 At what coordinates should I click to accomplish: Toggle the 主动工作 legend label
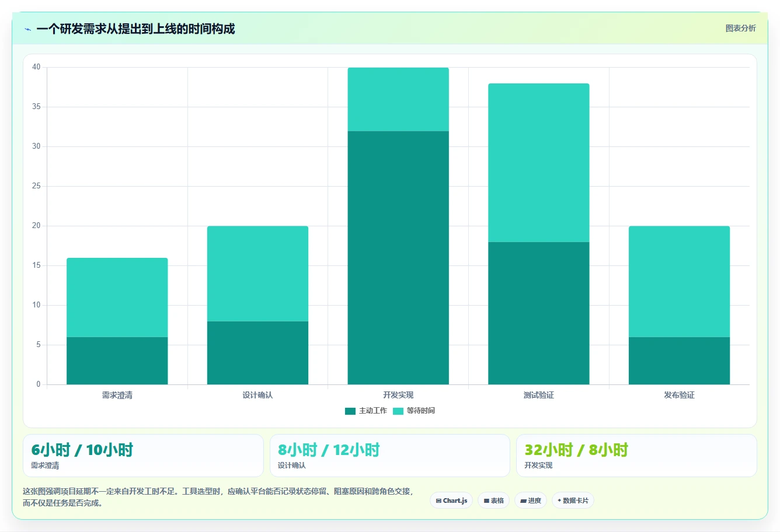pos(373,411)
